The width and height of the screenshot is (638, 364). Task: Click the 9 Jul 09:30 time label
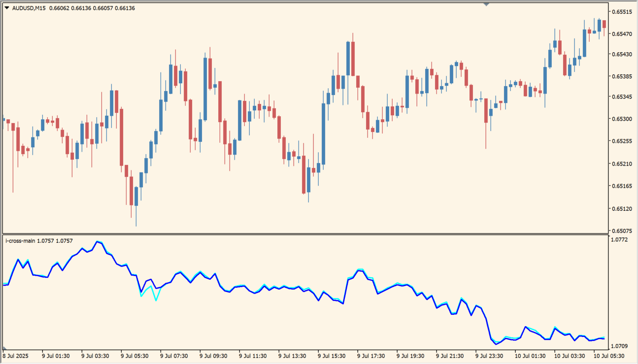click(213, 356)
